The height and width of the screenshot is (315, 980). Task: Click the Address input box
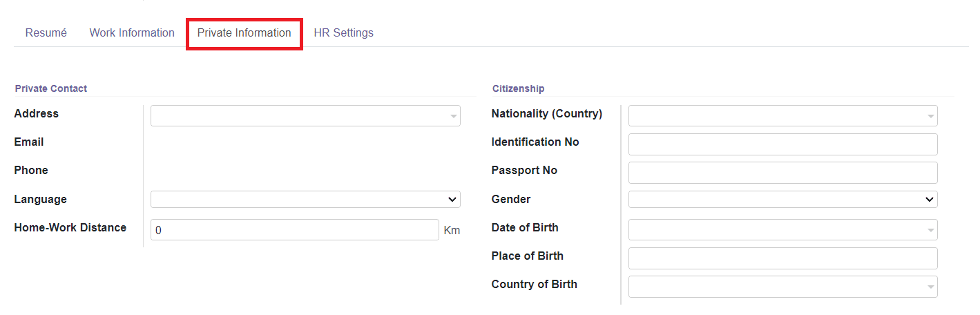tap(305, 116)
